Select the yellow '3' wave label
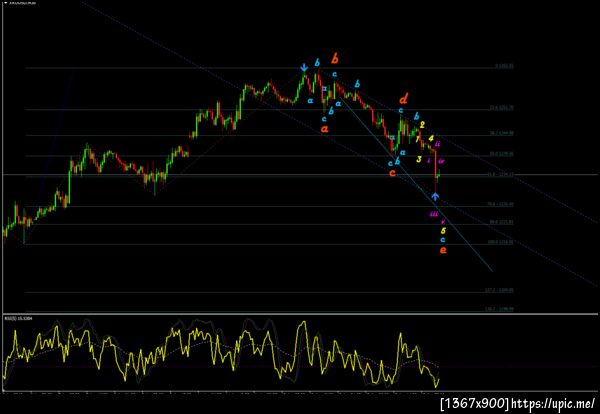600x414 pixels. pyautogui.click(x=419, y=159)
